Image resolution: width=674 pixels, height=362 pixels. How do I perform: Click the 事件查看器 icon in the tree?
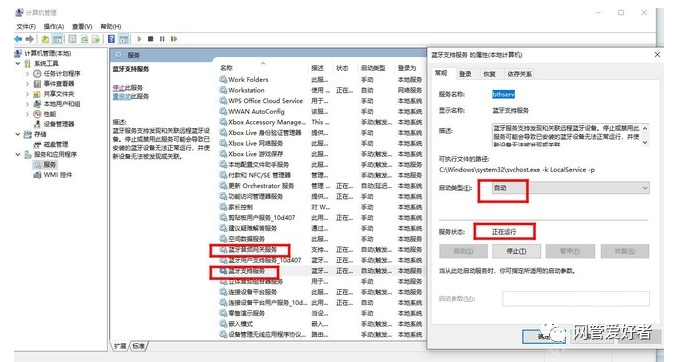37,83
